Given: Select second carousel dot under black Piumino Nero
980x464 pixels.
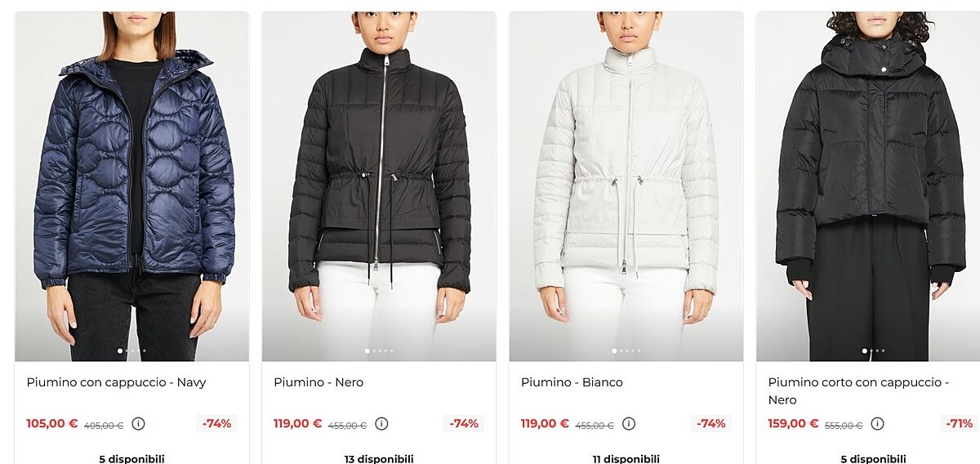Looking at the screenshot, I should click(x=374, y=350).
